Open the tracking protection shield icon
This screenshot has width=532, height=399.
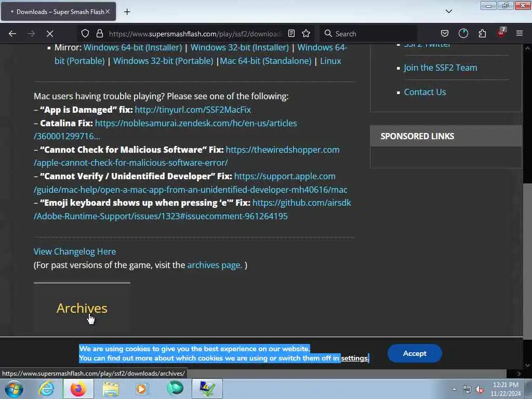click(85, 34)
